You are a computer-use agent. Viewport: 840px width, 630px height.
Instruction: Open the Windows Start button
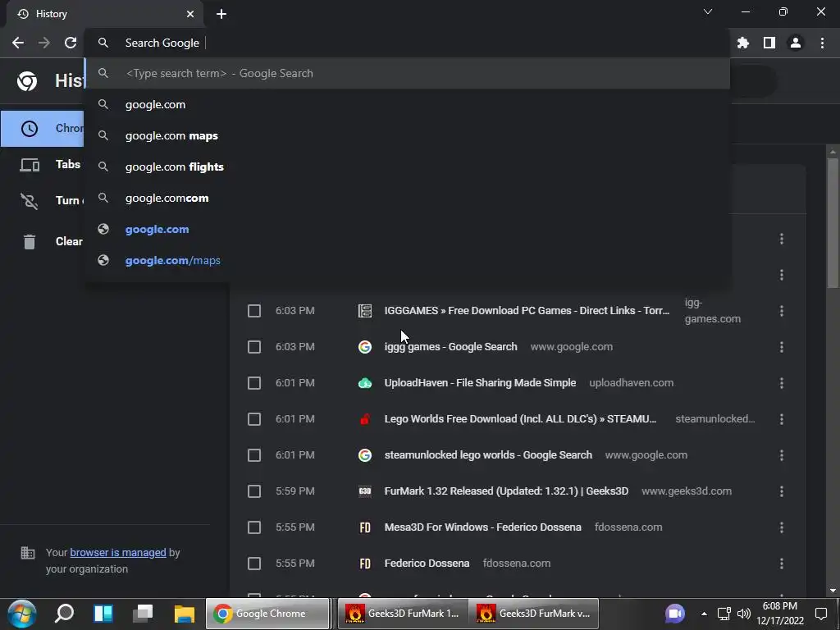pyautogui.click(x=22, y=614)
